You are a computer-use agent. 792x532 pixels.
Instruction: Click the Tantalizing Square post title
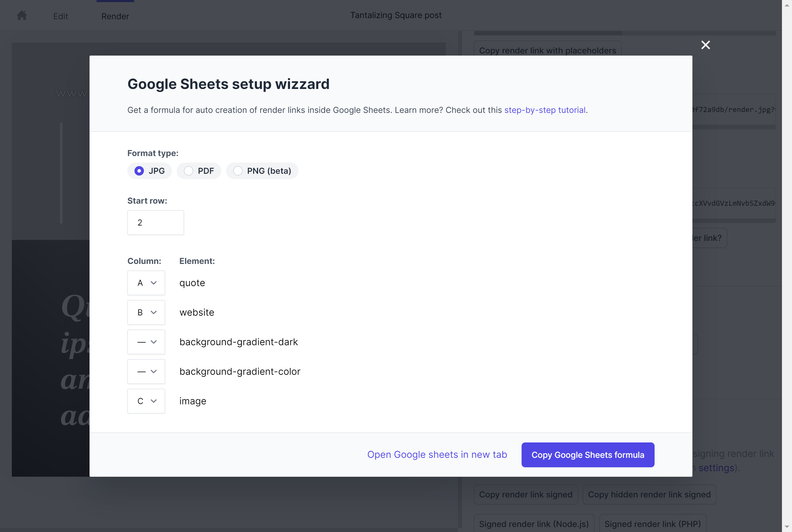click(x=396, y=15)
